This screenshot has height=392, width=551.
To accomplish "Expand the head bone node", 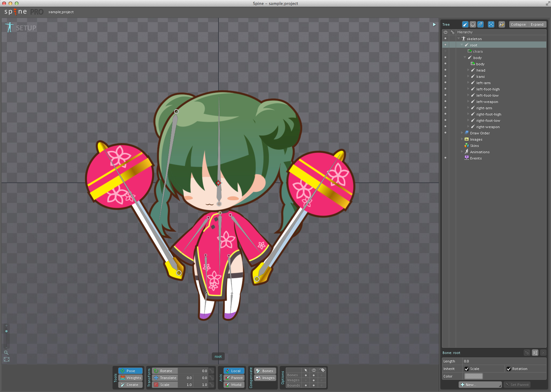I will coord(468,70).
